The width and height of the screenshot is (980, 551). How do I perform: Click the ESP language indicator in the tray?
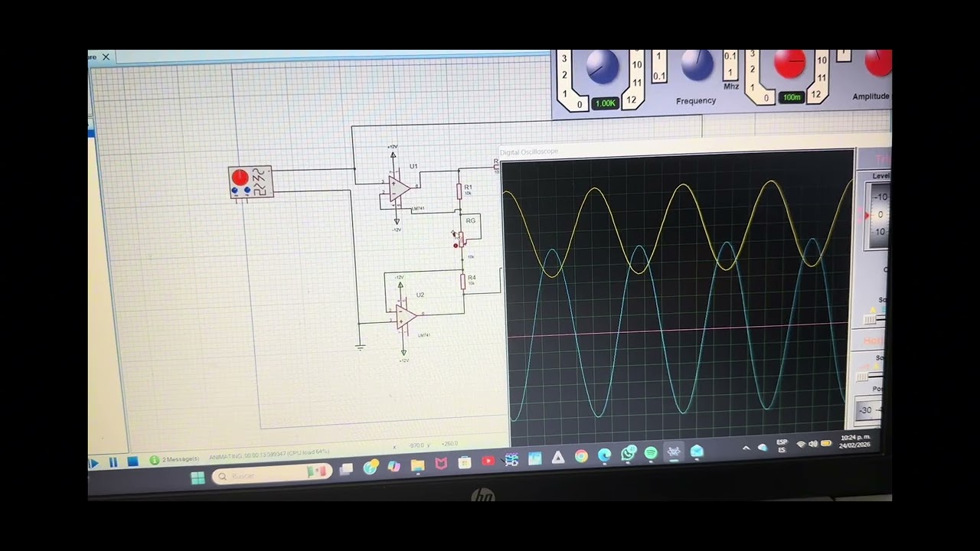pyautogui.click(x=782, y=446)
